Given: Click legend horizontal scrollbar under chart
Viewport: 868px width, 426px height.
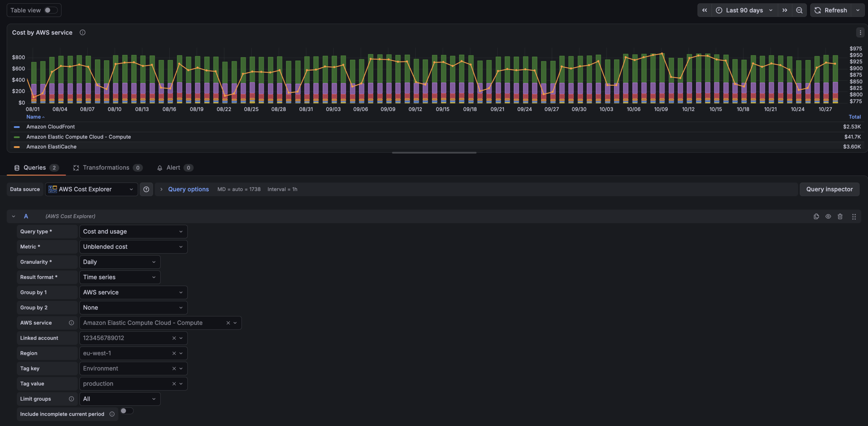Looking at the screenshot, I should pos(434,153).
